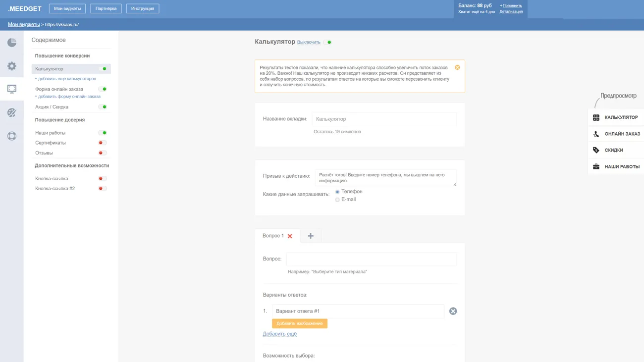
Task: Select the E-mail radio option
Action: [x=337, y=200]
